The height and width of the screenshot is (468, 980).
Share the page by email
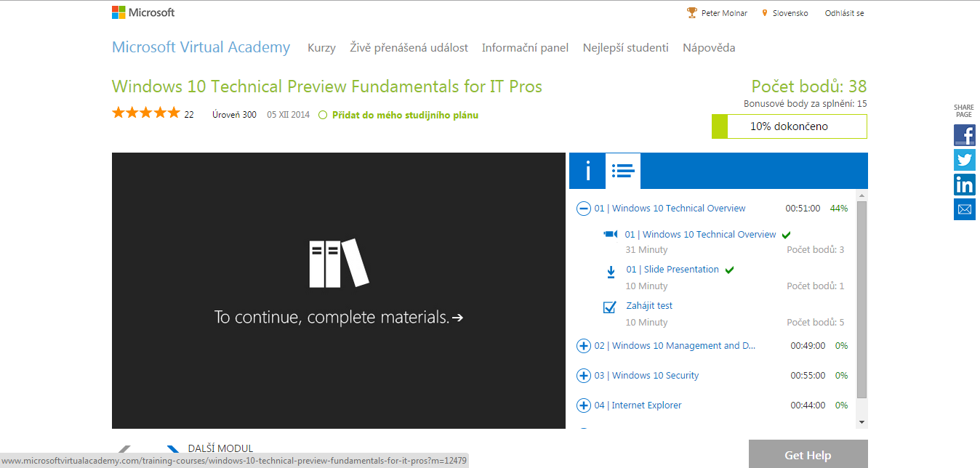coord(965,209)
